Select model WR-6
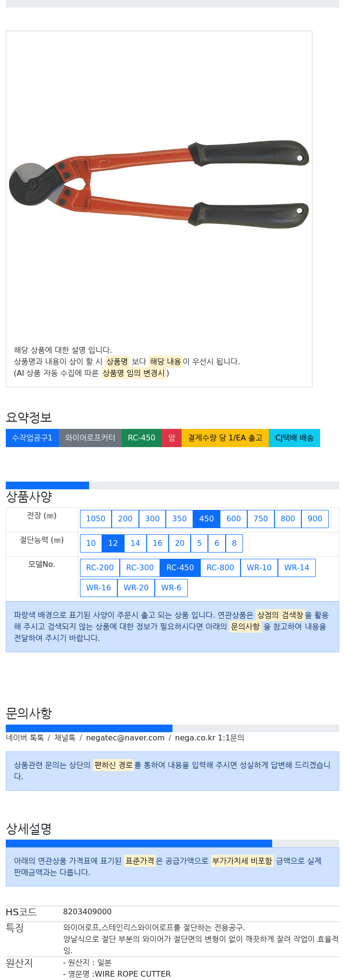This screenshot has height=980, width=345. click(171, 588)
